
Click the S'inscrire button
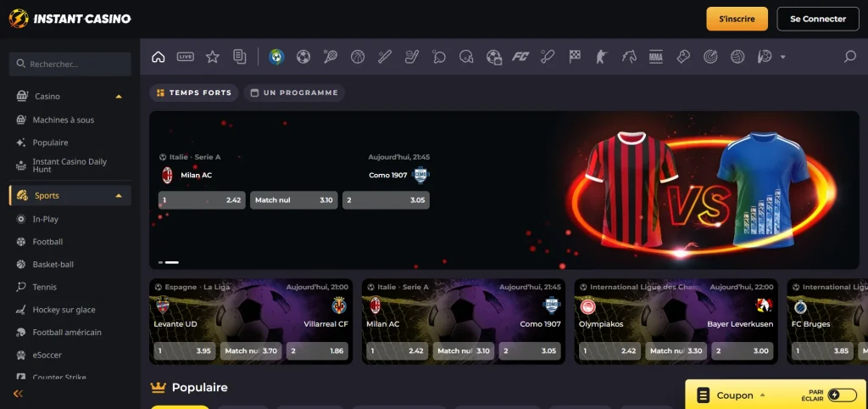click(737, 19)
